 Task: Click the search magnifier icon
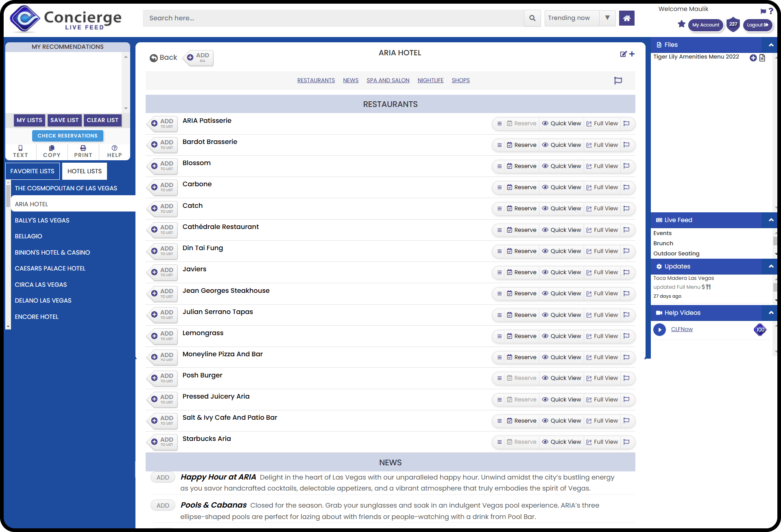(x=532, y=18)
